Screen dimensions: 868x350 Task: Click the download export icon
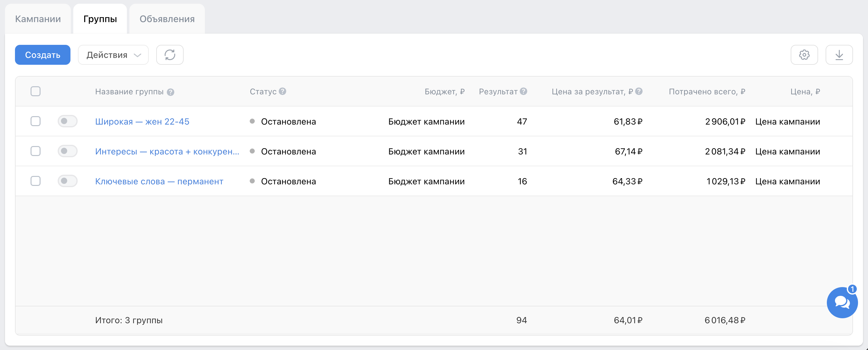coord(839,54)
